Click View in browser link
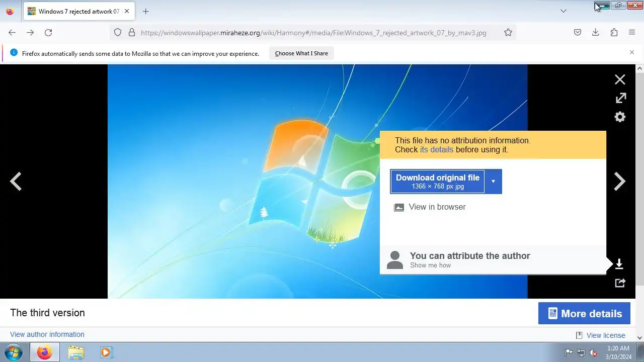The width and height of the screenshot is (644, 362). [x=437, y=207]
